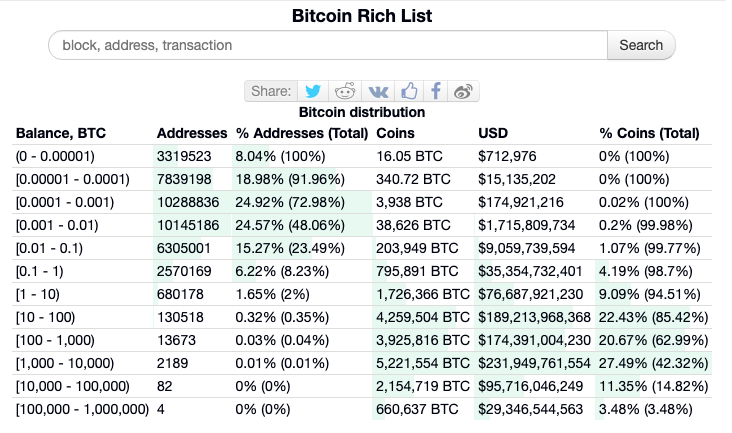Click the Bitcoin Rich List heading
Screen dimensions: 732x433
point(362,16)
